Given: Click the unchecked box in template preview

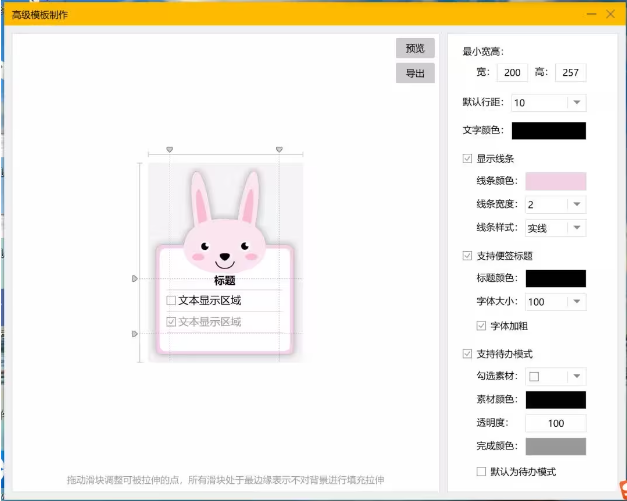Looking at the screenshot, I should tap(171, 300).
